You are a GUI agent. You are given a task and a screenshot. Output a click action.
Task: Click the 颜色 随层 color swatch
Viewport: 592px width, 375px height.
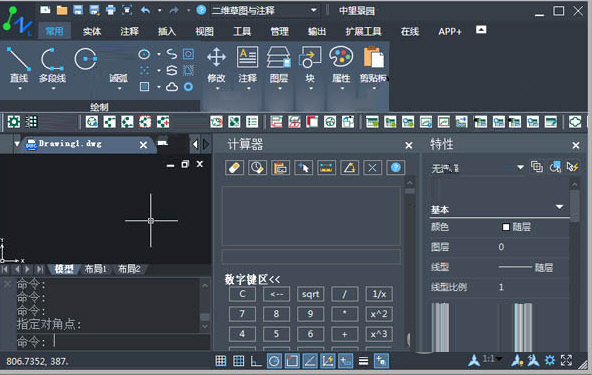(x=506, y=227)
